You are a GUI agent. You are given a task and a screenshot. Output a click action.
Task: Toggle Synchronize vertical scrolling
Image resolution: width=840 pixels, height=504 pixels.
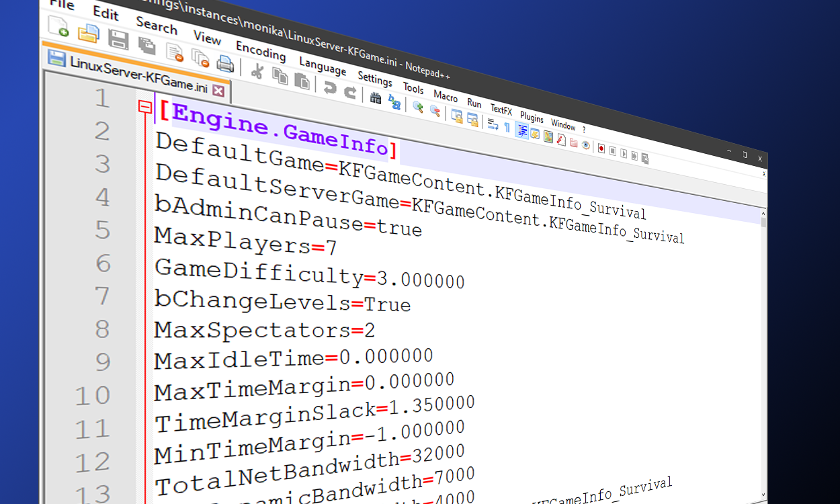(x=457, y=116)
